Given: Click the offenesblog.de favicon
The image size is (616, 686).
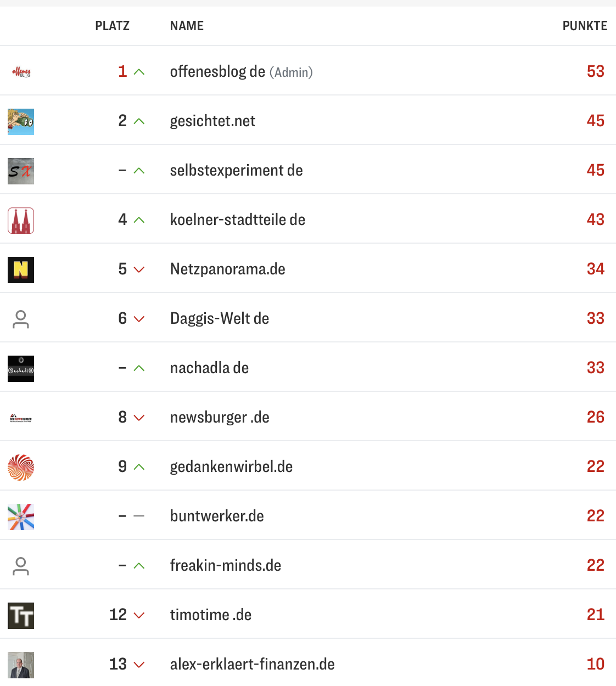Looking at the screenshot, I should (20, 72).
